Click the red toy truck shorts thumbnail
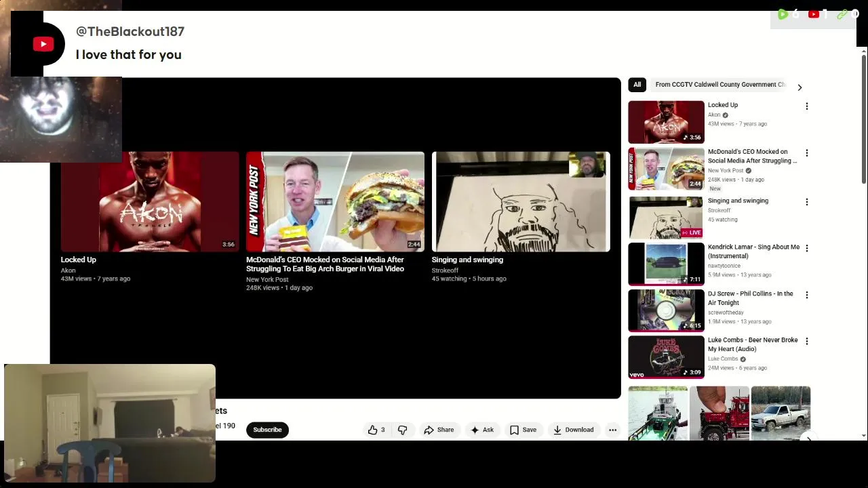The image size is (868, 488). [x=719, y=413]
